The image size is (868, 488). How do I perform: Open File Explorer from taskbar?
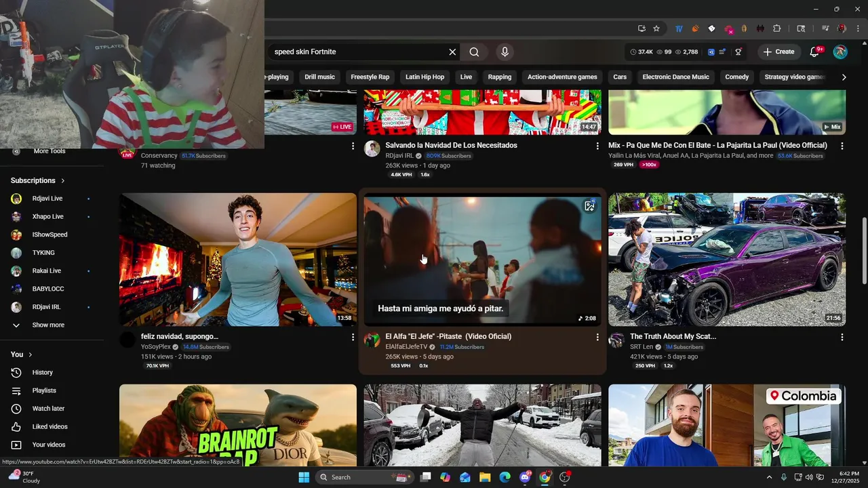485,477
